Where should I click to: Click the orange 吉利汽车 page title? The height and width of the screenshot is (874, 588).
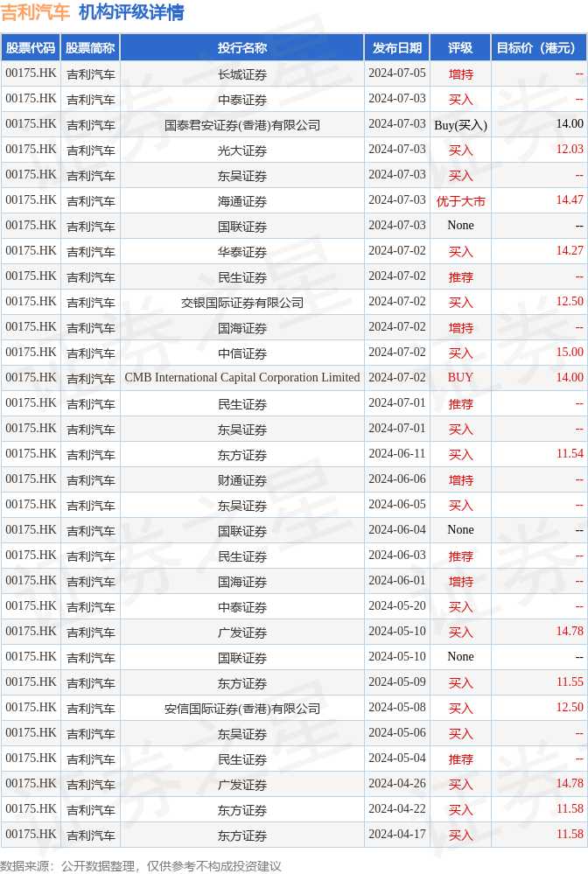[x=35, y=12]
